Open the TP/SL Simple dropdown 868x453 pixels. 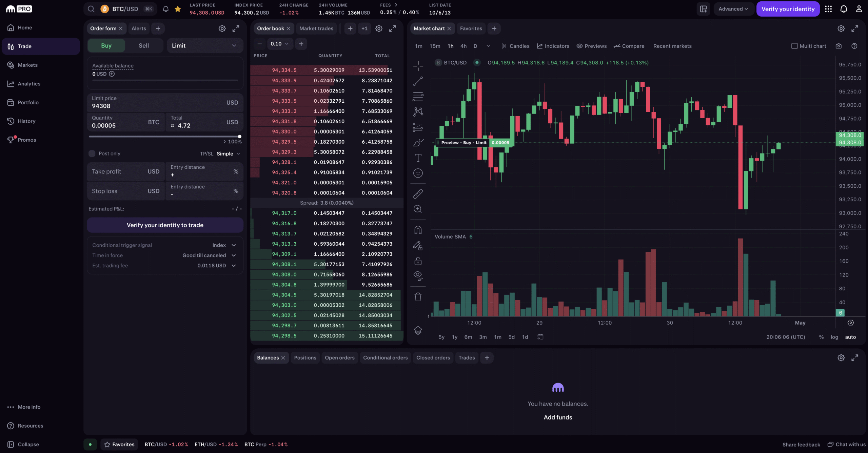(x=229, y=154)
